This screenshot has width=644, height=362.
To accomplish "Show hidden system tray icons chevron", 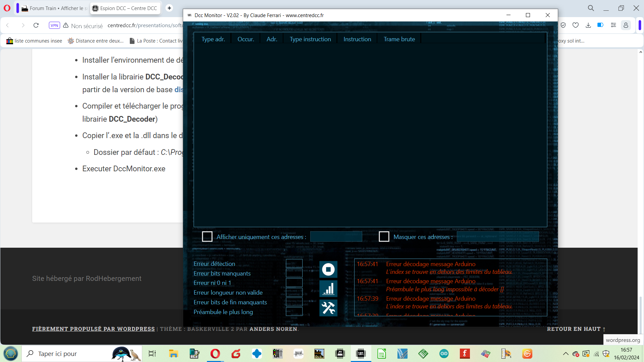I will pos(566,354).
